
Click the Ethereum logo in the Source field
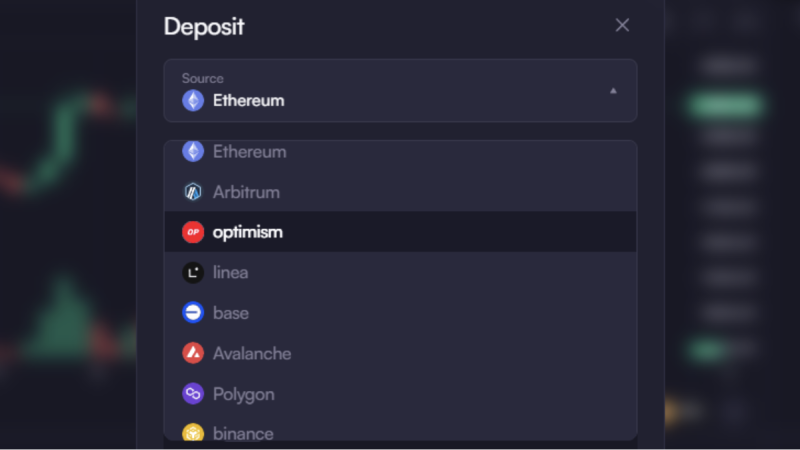click(193, 100)
